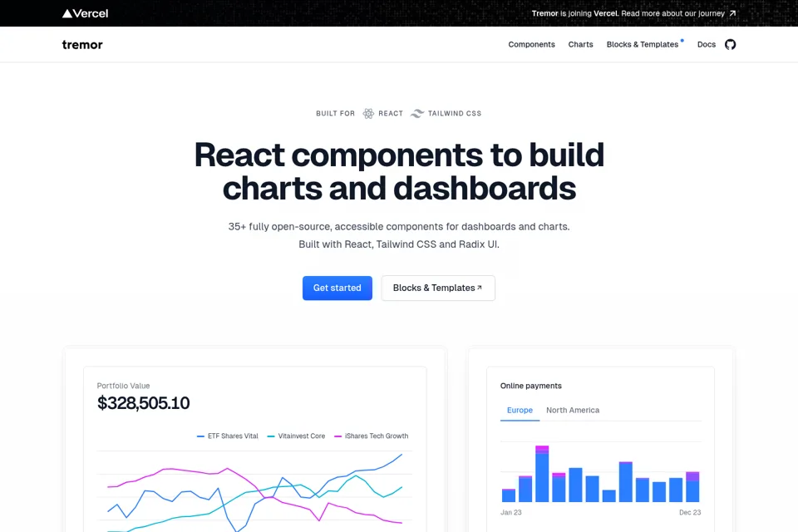Click the Tailwind CSS logo icon
The image size is (798, 532).
pyautogui.click(x=416, y=113)
